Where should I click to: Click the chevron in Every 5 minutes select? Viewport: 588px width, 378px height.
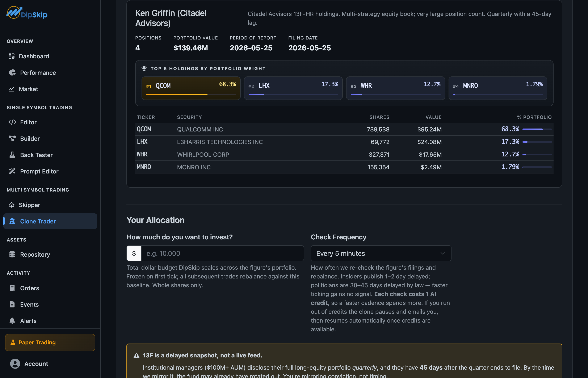442,253
